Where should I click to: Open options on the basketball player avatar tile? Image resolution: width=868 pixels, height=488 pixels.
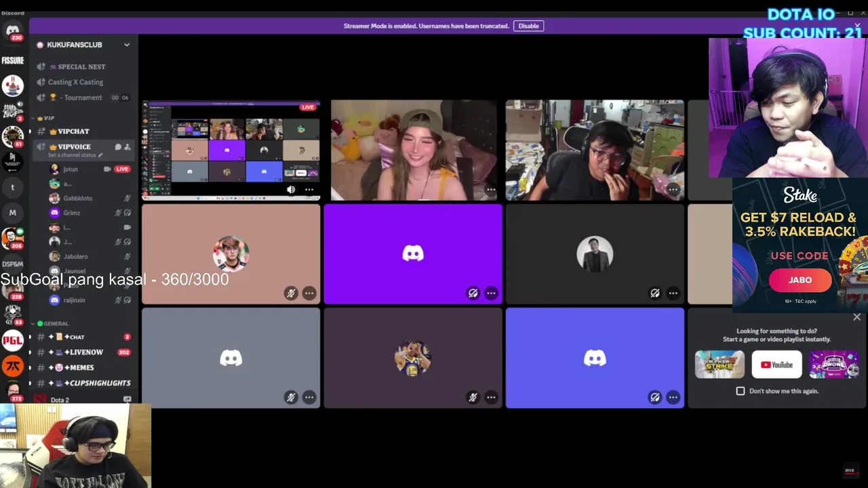(491, 397)
